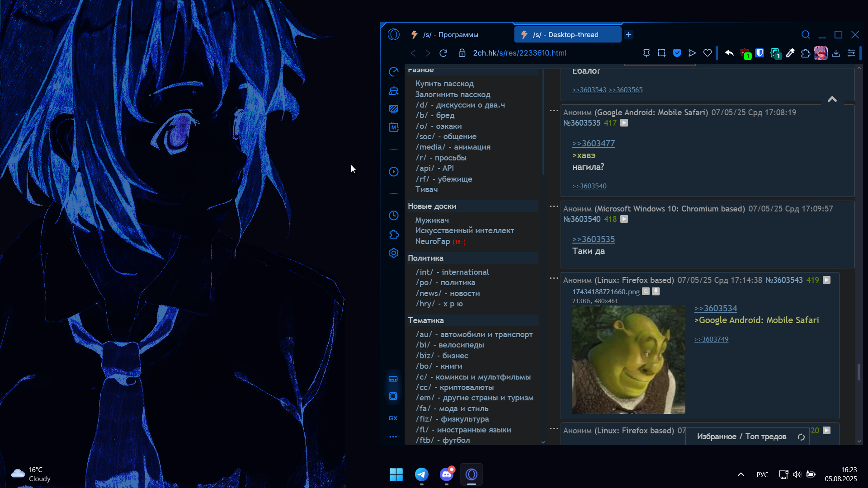Open GX Cleaner broom icon in sidebar

click(x=393, y=91)
